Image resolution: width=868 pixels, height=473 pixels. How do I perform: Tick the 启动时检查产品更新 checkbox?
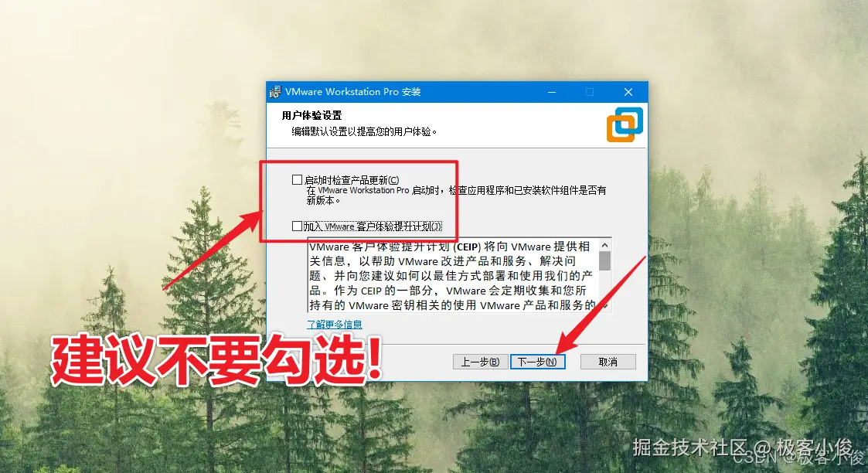(298, 180)
